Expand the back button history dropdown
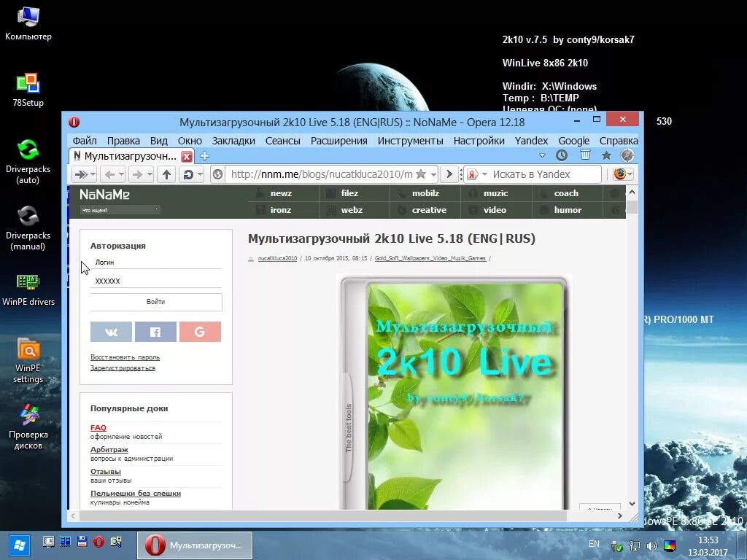This screenshot has width=747, height=560. coord(121,174)
